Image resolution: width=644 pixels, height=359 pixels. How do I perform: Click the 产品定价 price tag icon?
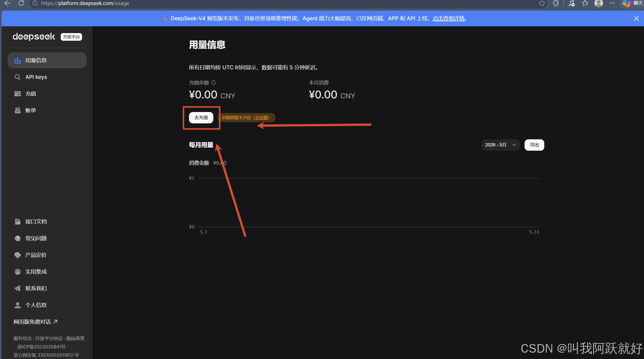coord(17,255)
